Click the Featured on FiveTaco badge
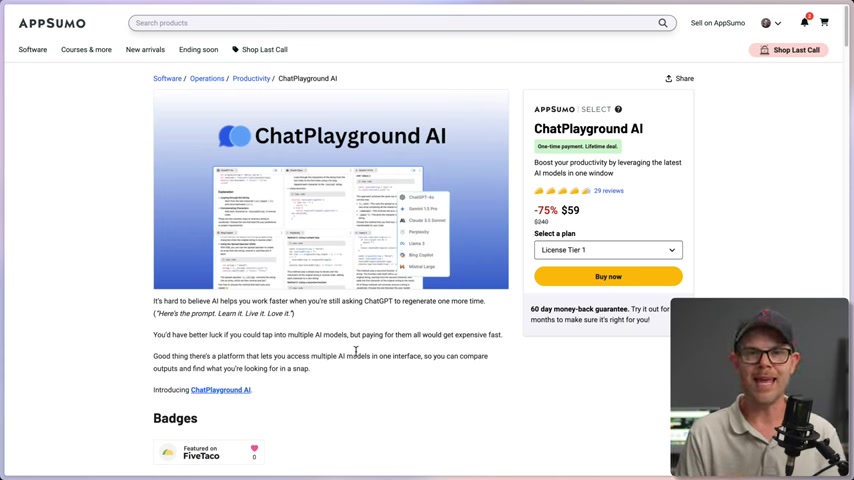This screenshot has width=854, height=480. tap(209, 452)
